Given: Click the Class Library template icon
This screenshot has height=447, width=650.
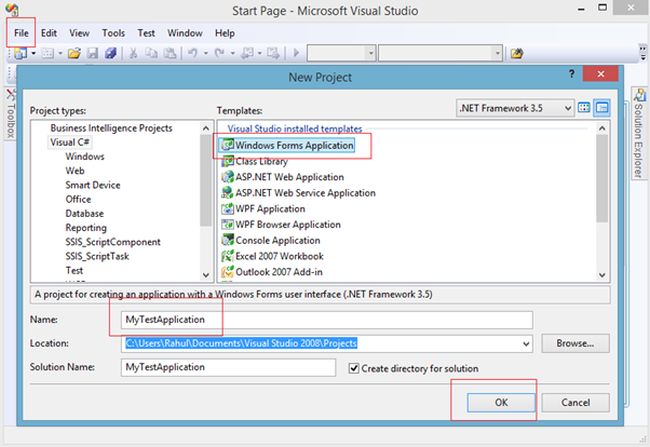Looking at the screenshot, I should click(x=228, y=161).
